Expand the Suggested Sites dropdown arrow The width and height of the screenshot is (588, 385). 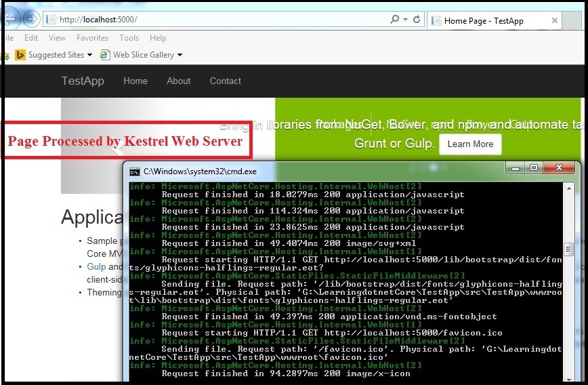[89, 55]
